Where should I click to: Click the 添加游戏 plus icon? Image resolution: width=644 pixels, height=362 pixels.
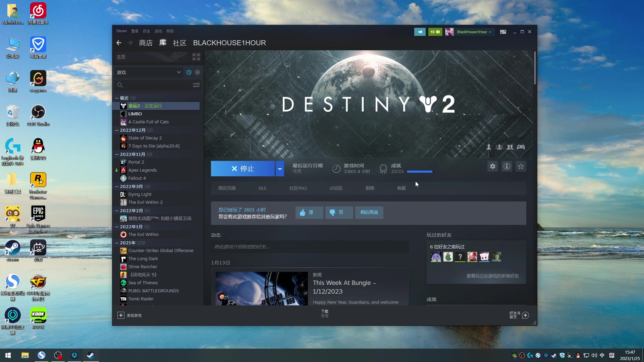coord(121,315)
